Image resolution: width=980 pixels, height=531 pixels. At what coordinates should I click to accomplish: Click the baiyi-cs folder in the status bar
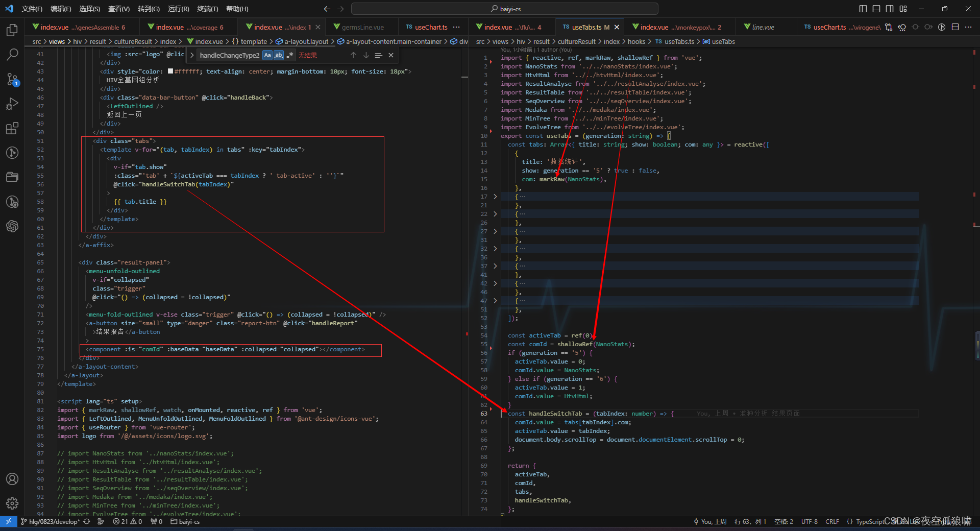[185, 521]
